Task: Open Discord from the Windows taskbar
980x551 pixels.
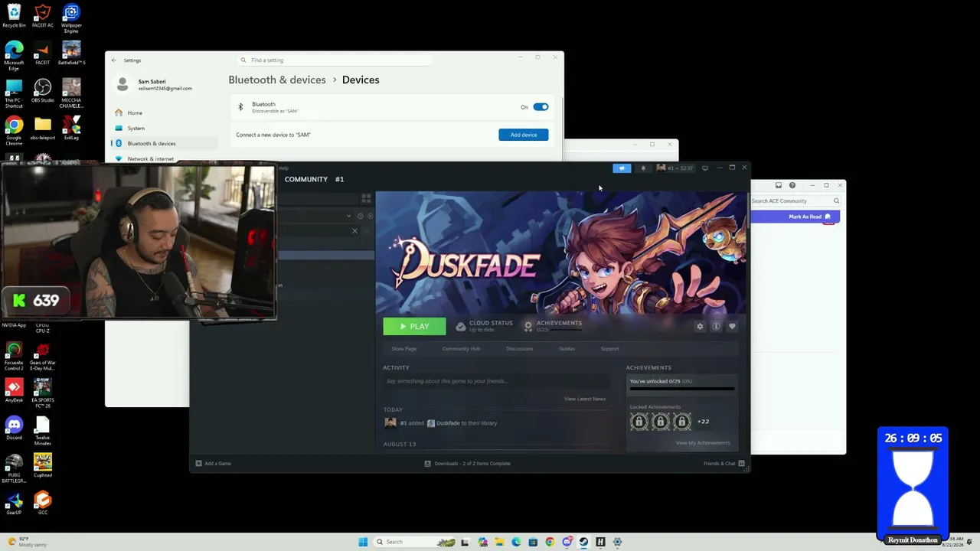Action: [567, 542]
